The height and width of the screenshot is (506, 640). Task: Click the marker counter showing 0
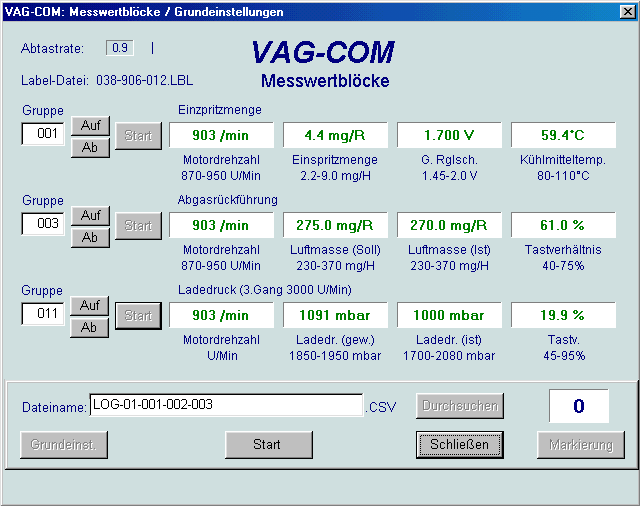[x=578, y=406]
